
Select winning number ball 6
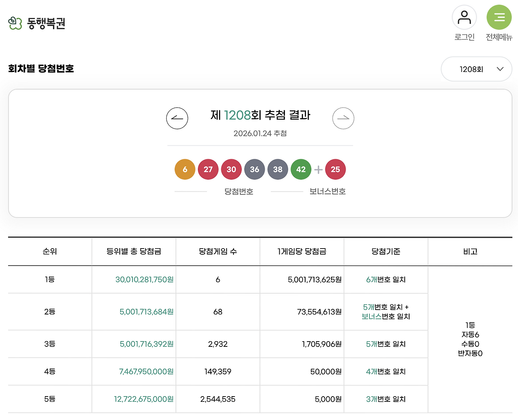click(x=185, y=169)
